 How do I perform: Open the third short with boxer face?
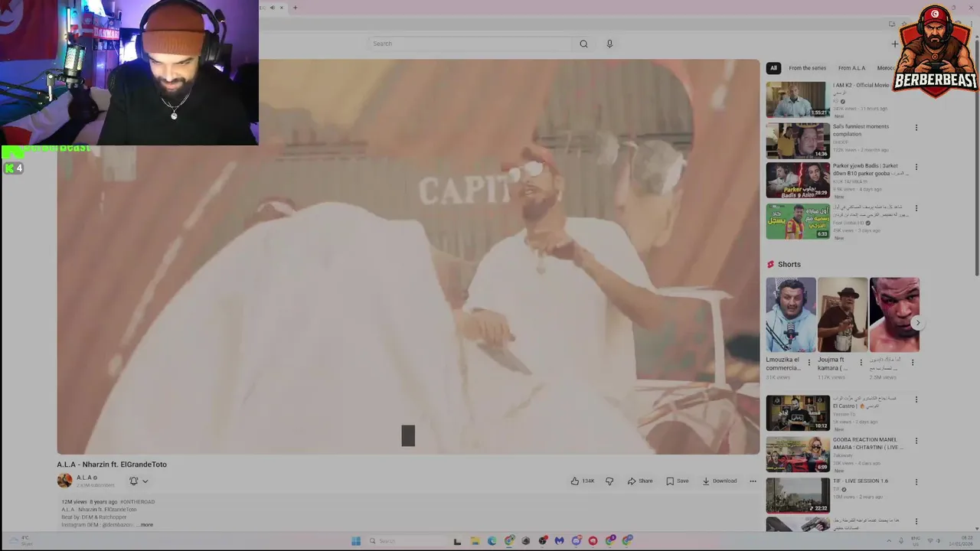tap(894, 315)
